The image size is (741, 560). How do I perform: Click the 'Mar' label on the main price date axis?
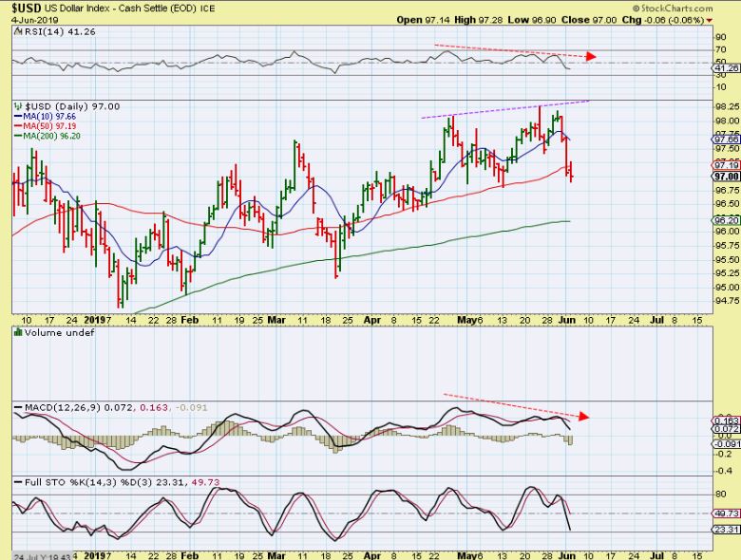[x=276, y=320]
